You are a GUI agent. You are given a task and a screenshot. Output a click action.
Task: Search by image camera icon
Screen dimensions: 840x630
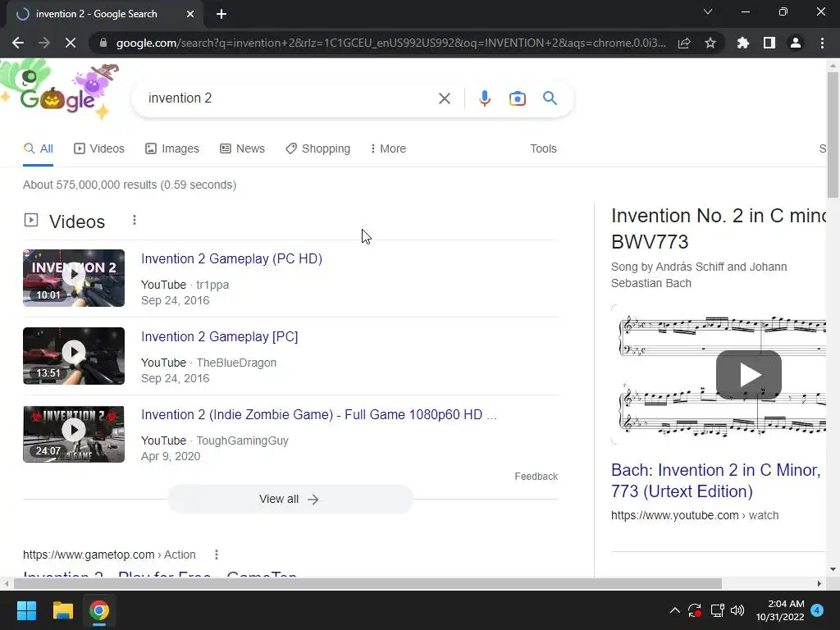coord(517,98)
